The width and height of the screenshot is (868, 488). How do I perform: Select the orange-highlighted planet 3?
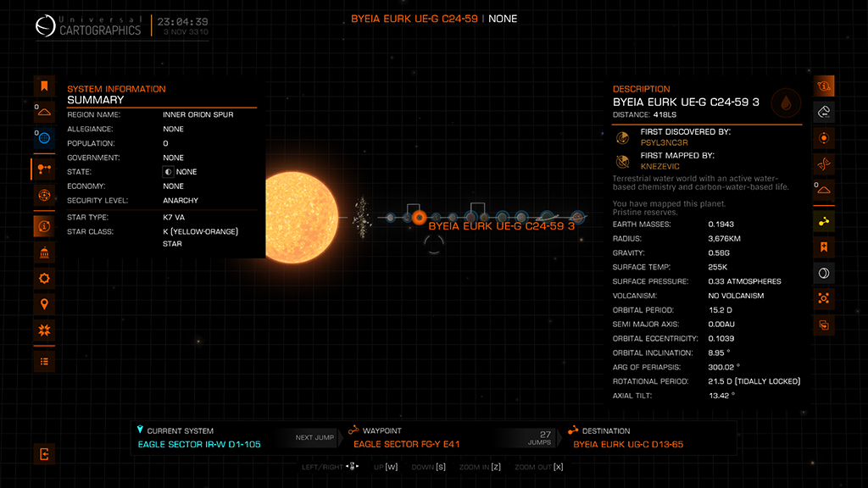click(420, 218)
